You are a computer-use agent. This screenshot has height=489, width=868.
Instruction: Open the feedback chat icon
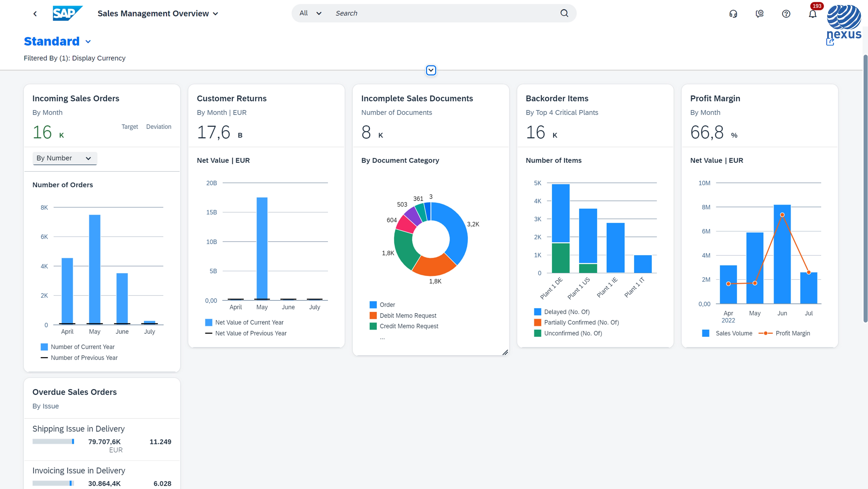(x=759, y=14)
